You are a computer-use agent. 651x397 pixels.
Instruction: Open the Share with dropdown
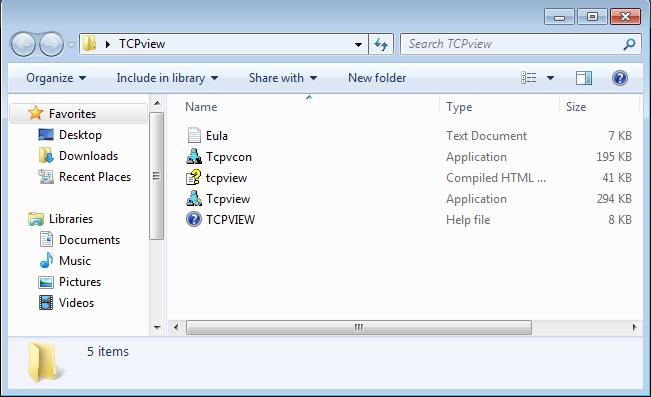(283, 78)
